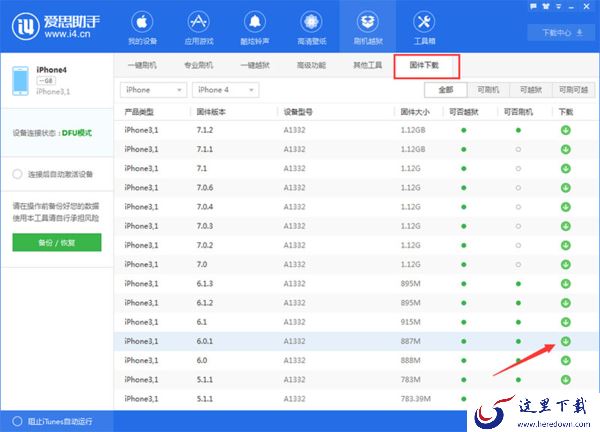The image size is (600, 432).
Task: Click the 备份 / 恢复 button
Action: [x=57, y=243]
